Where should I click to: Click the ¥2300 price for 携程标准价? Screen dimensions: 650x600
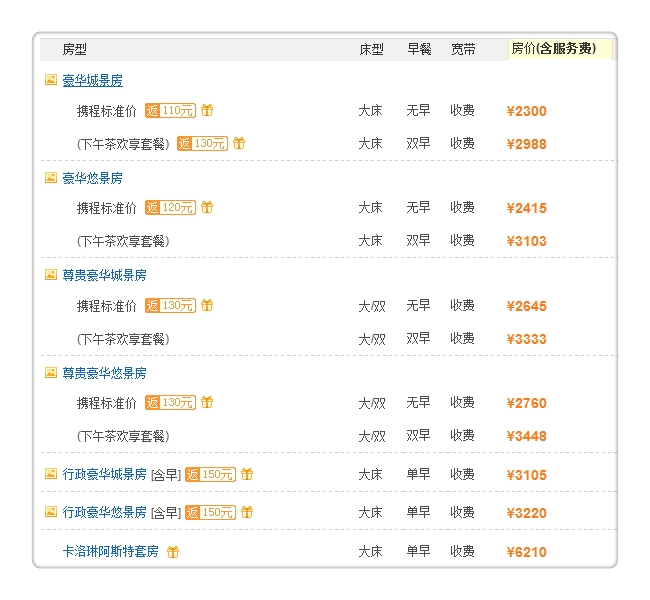[x=527, y=111]
